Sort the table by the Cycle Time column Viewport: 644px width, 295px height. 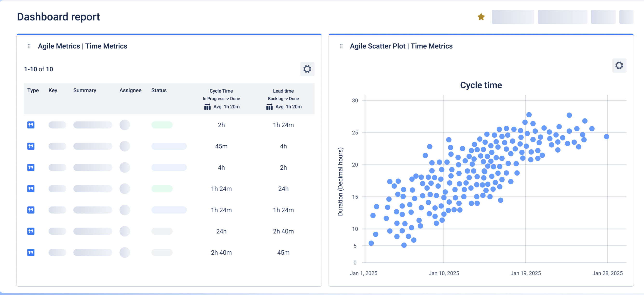(x=221, y=91)
